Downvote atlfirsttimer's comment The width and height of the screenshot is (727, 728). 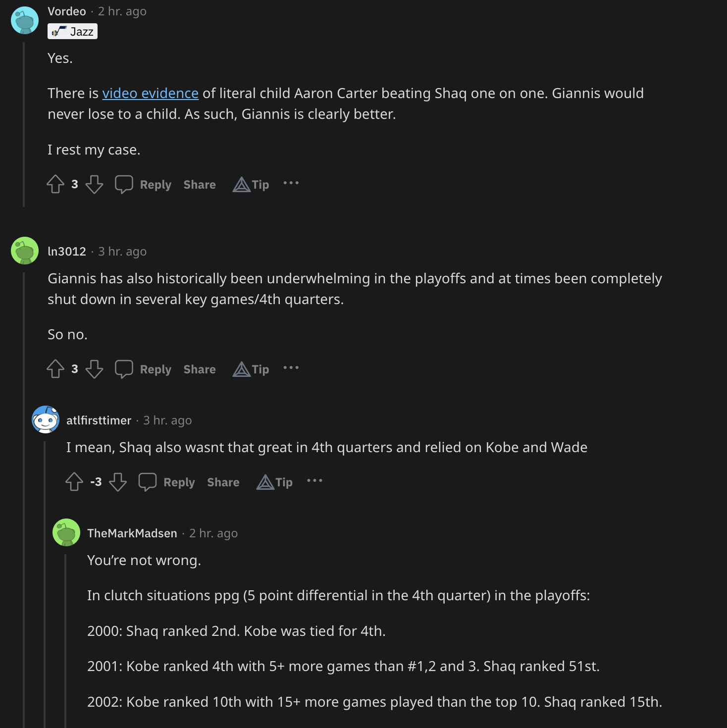118,482
